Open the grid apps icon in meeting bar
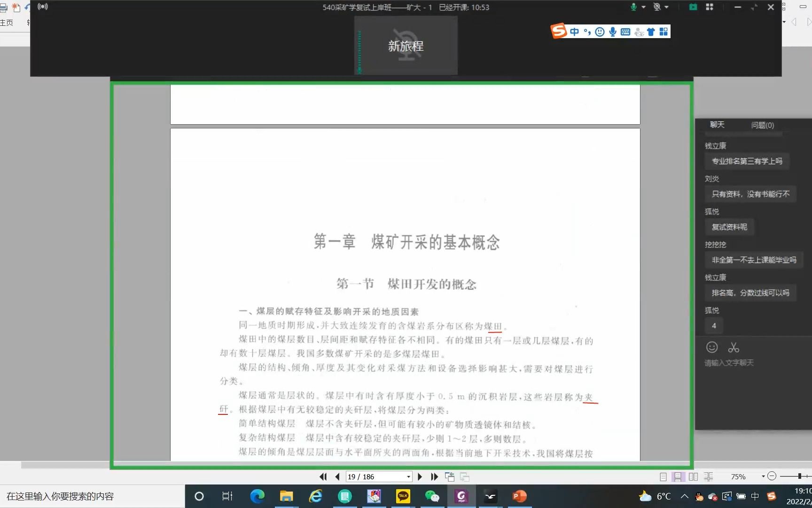This screenshot has width=812, height=508. coord(710,7)
